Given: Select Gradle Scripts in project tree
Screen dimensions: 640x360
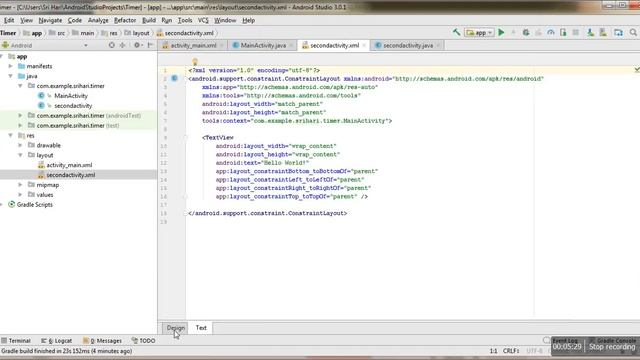Looking at the screenshot, I should 34,204.
